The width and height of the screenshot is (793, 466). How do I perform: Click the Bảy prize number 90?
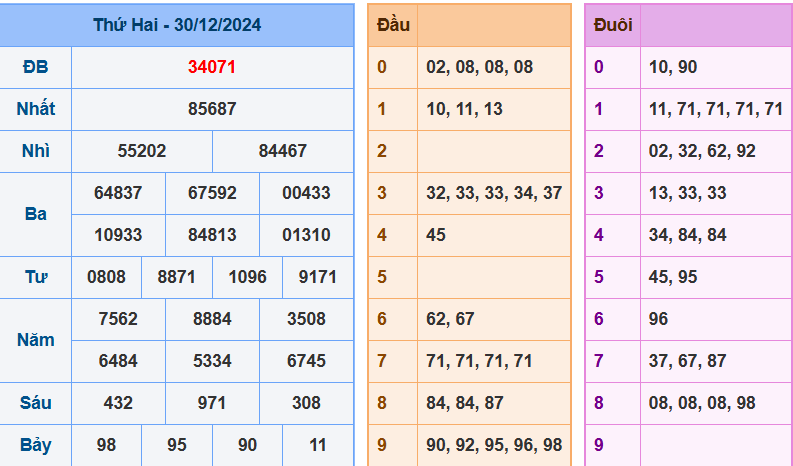(x=247, y=445)
